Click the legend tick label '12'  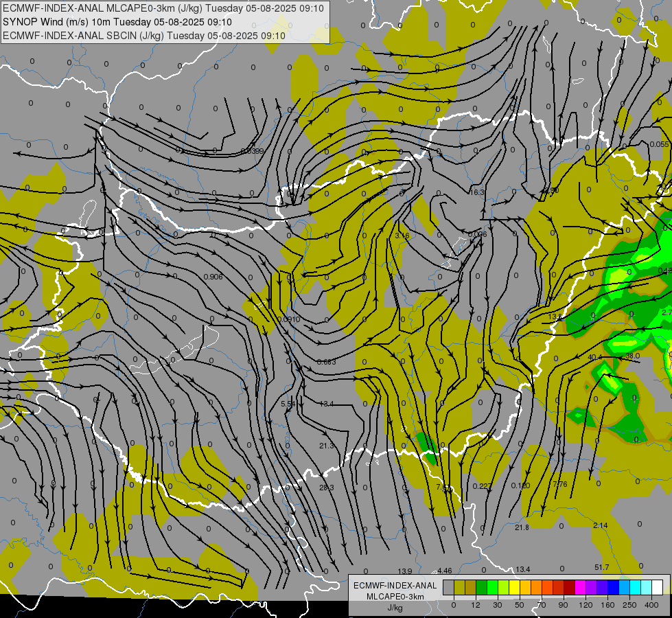point(476,605)
